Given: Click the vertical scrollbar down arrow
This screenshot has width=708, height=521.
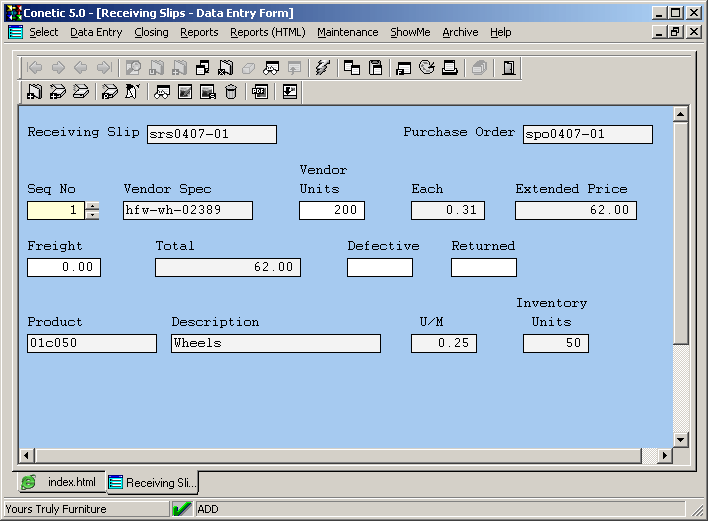Looking at the screenshot, I should point(681,439).
